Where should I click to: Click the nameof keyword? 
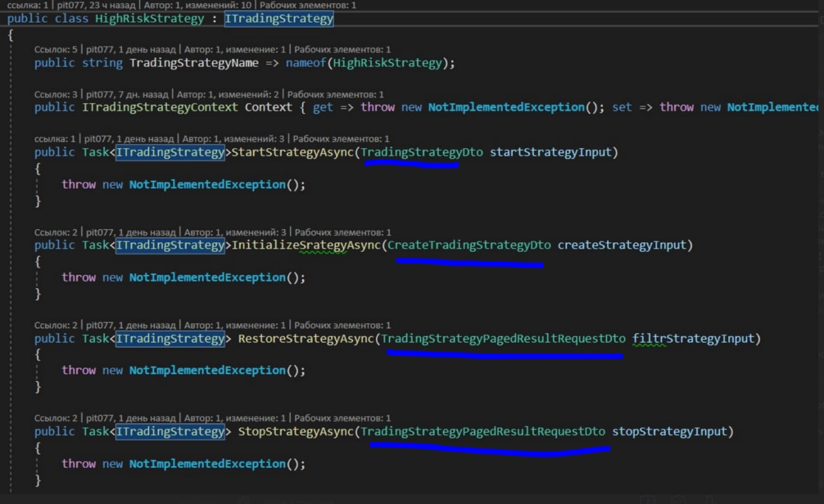(306, 63)
